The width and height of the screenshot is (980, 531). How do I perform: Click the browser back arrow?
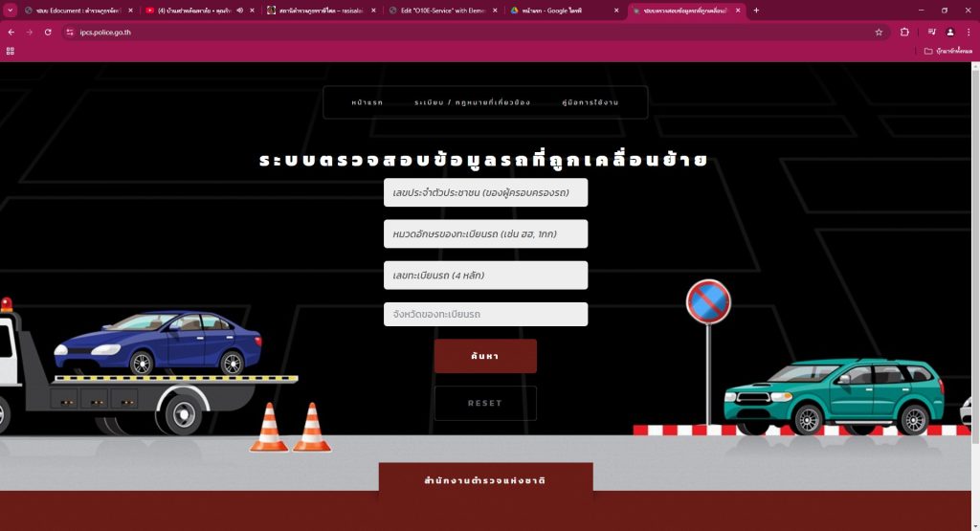(11, 32)
